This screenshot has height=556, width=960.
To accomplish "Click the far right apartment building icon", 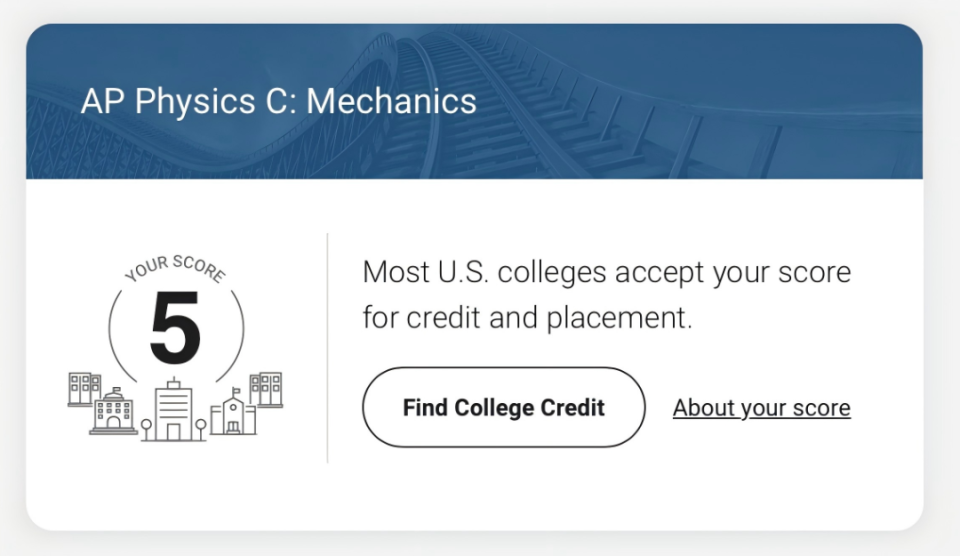I will coord(266,389).
